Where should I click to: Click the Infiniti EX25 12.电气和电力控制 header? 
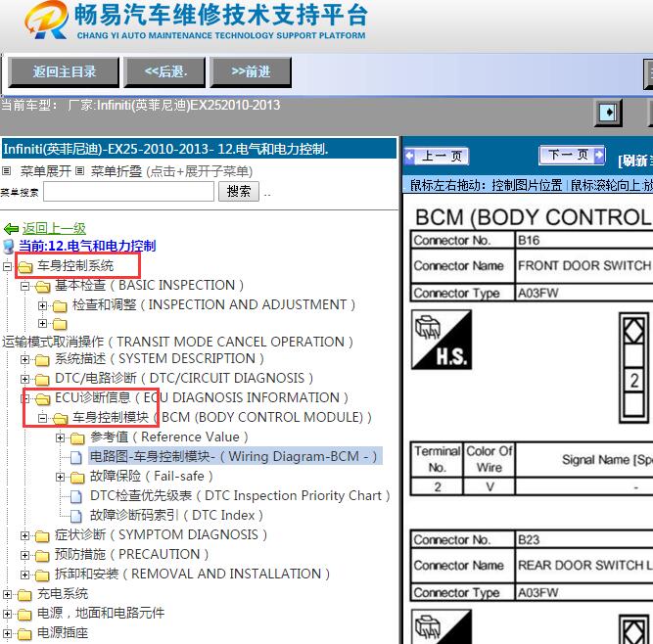pos(199,149)
